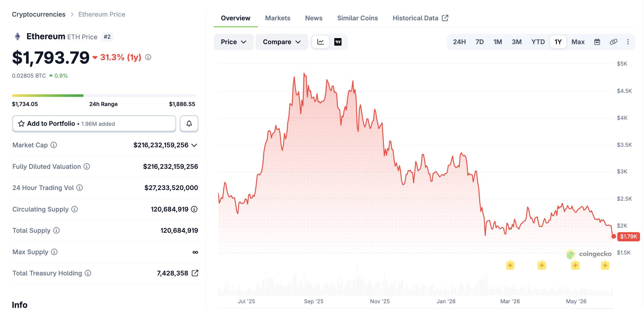Click Add to Portfolio button
This screenshot has width=644, height=309.
[x=94, y=124]
